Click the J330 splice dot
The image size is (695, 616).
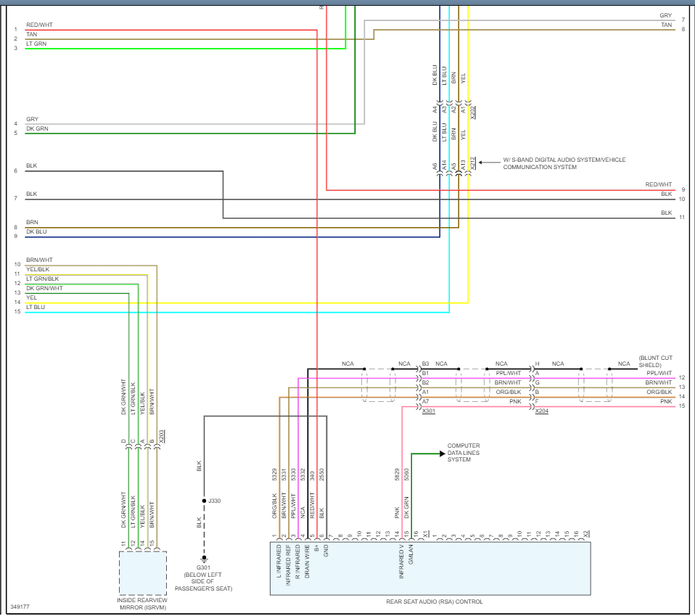click(x=205, y=501)
